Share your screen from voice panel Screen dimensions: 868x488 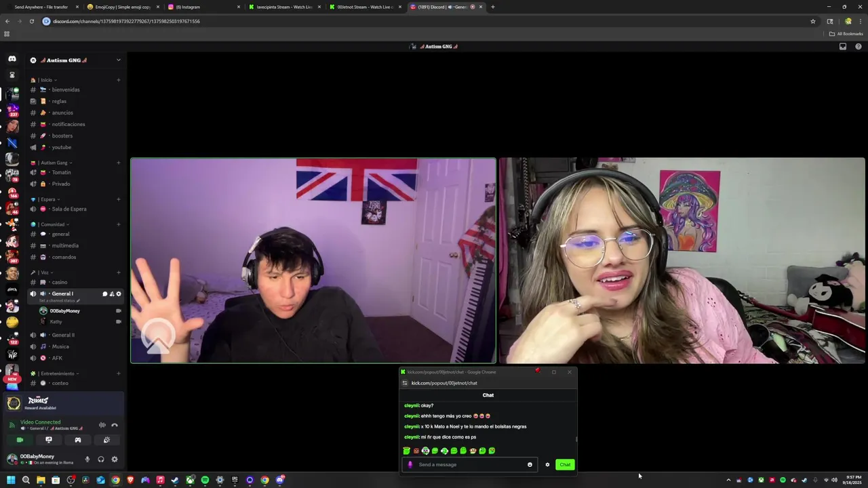[49, 440]
